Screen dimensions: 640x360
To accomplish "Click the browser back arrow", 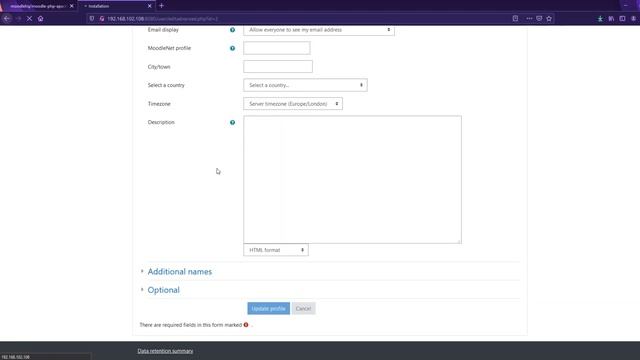I will (x=7, y=18).
